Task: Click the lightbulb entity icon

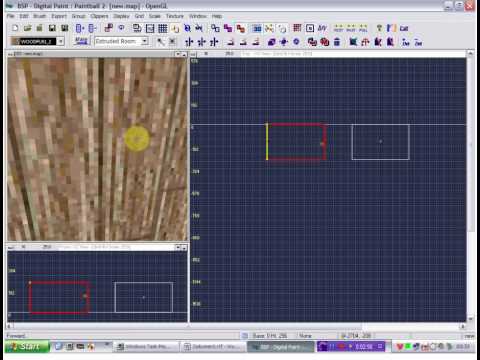Action: tap(379, 28)
